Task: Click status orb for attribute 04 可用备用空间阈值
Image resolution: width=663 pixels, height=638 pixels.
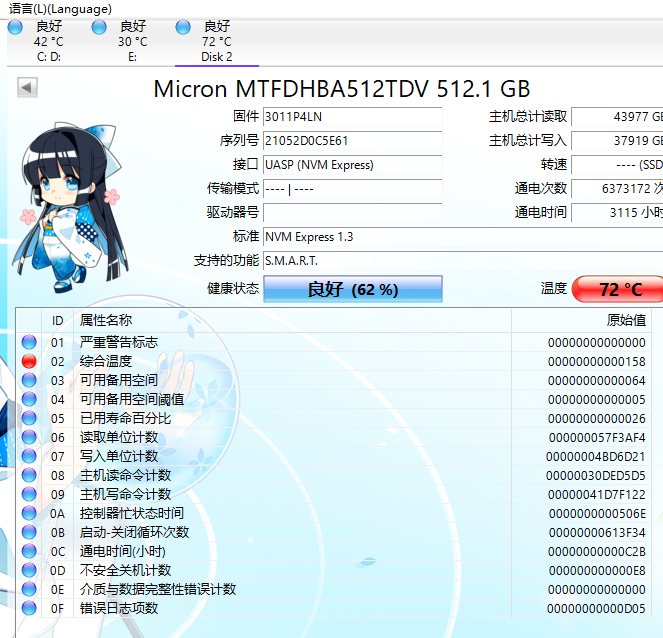Action: coord(29,399)
